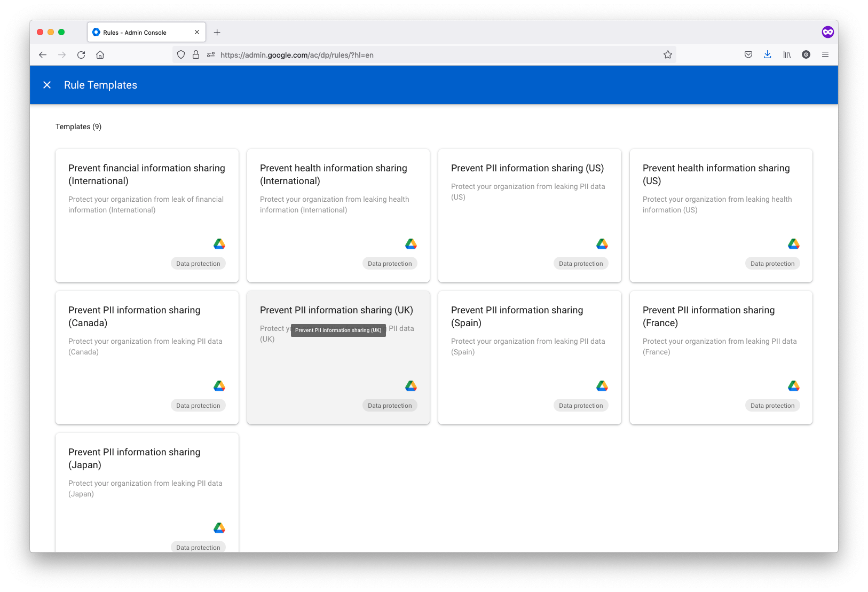This screenshot has width=868, height=592.
Task: Close the Rule Templates panel
Action: tap(47, 85)
